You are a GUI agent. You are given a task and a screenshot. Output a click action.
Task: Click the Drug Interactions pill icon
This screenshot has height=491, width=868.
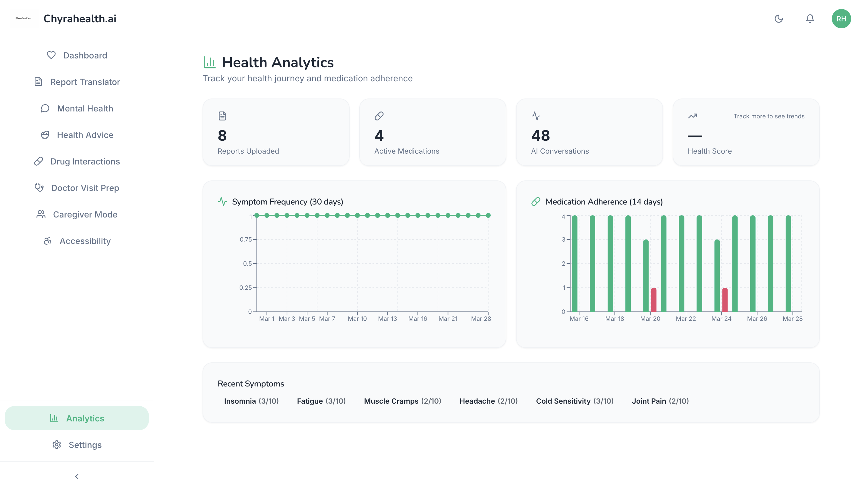coord(39,161)
